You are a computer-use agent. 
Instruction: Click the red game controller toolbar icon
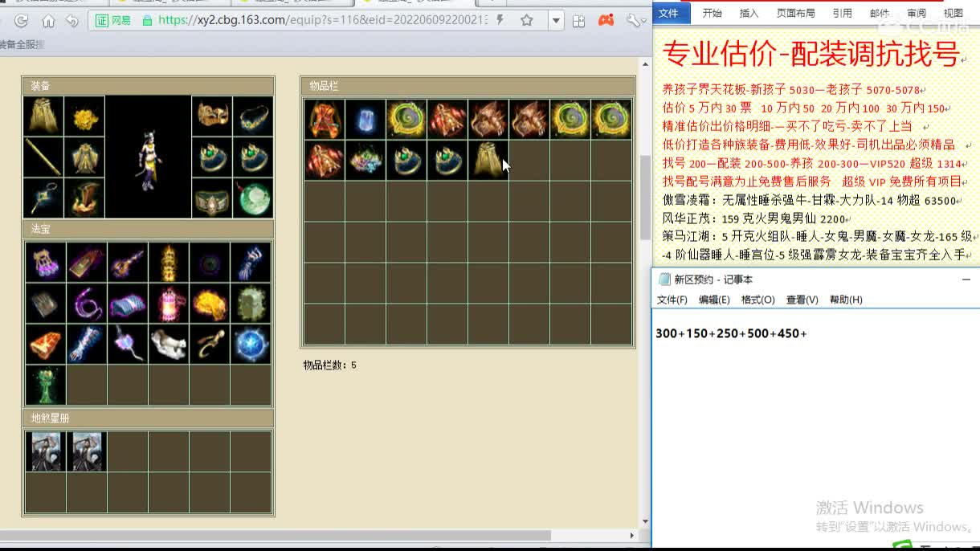606,20
